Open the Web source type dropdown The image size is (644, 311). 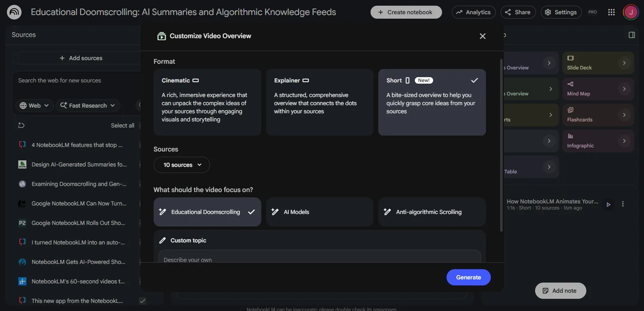[x=35, y=106]
